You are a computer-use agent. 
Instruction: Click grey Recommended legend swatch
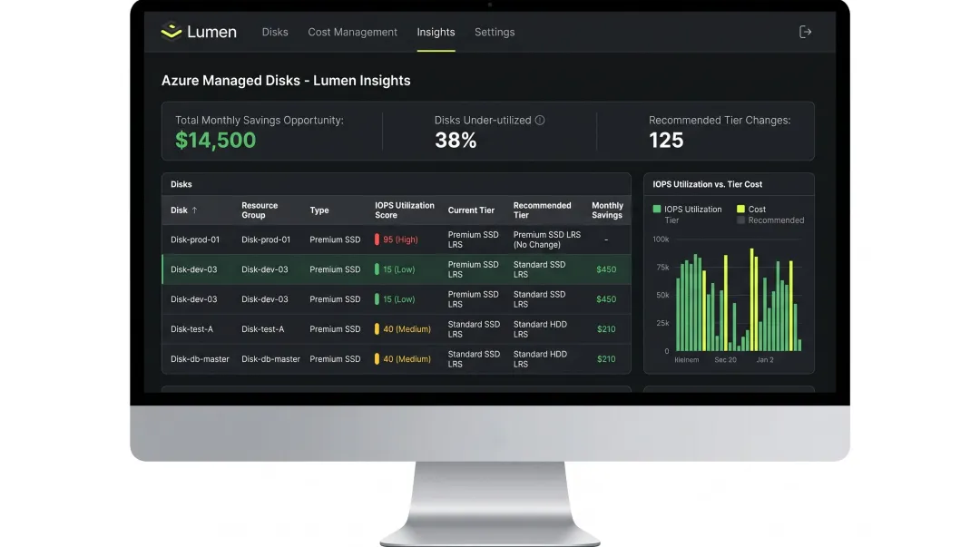pos(740,220)
